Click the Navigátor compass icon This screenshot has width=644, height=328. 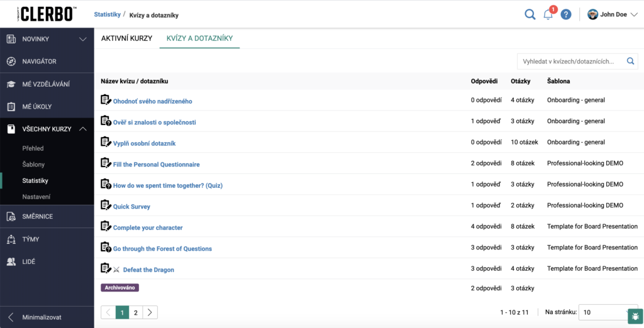click(11, 62)
